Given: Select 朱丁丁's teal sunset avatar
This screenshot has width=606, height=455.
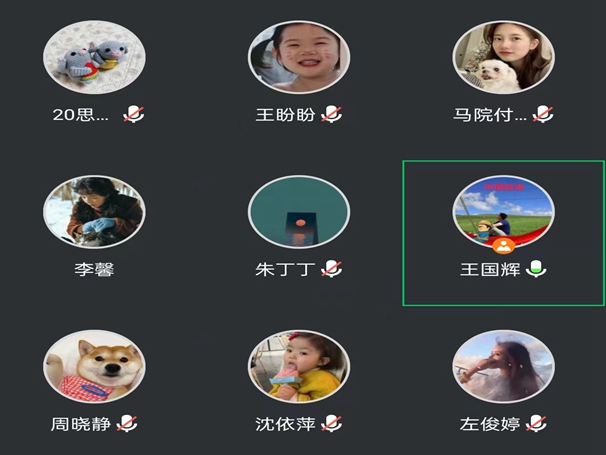Looking at the screenshot, I should tap(299, 212).
